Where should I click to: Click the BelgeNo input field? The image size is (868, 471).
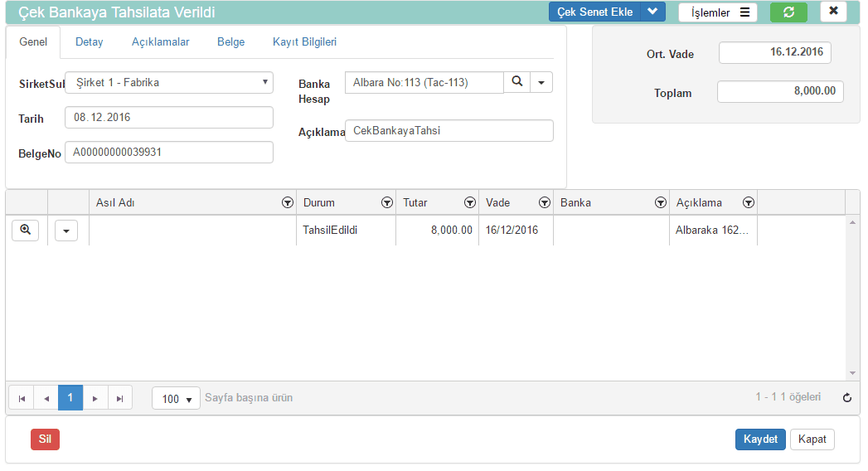coord(169,153)
